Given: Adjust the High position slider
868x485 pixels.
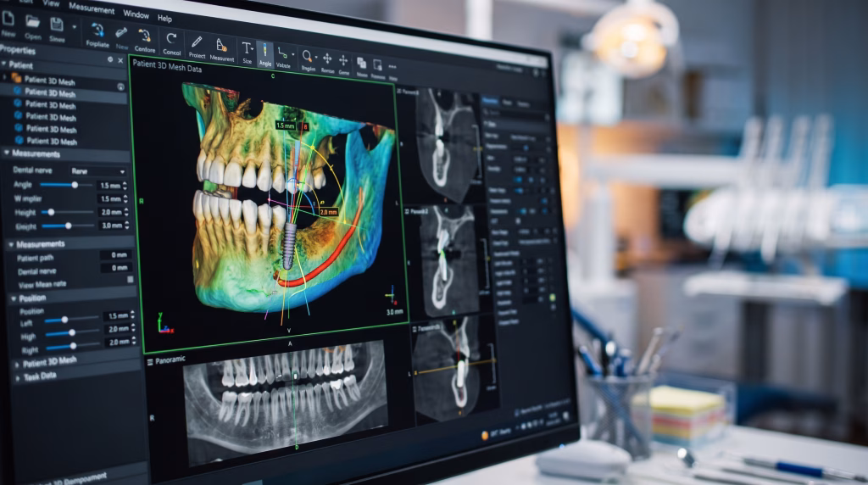Looking at the screenshot, I should pyautogui.click(x=73, y=332).
